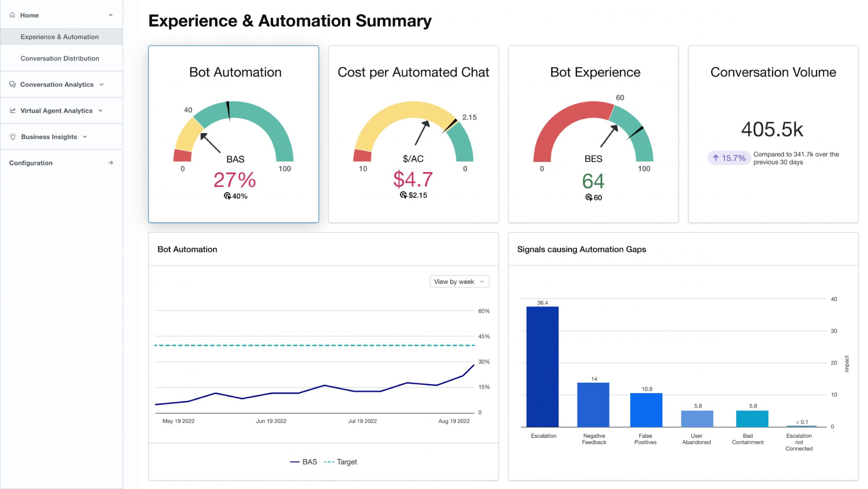Click the Business Insights lightbulb icon
This screenshot has height=489, width=868.
point(13,137)
